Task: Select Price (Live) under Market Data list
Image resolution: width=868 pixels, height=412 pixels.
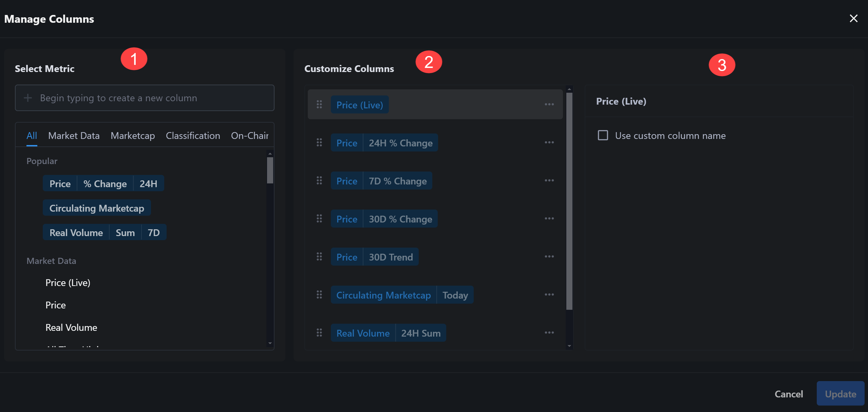Action: pos(68,283)
